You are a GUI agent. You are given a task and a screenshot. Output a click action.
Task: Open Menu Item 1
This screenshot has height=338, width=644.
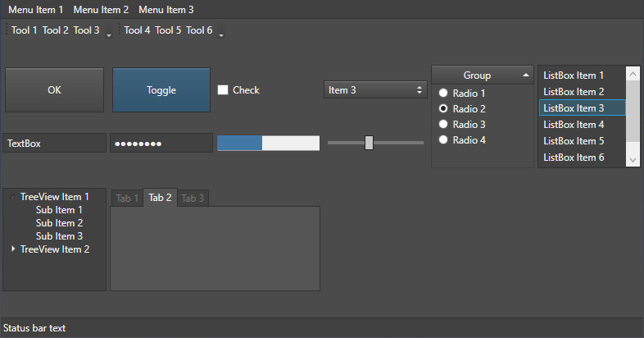[36, 10]
